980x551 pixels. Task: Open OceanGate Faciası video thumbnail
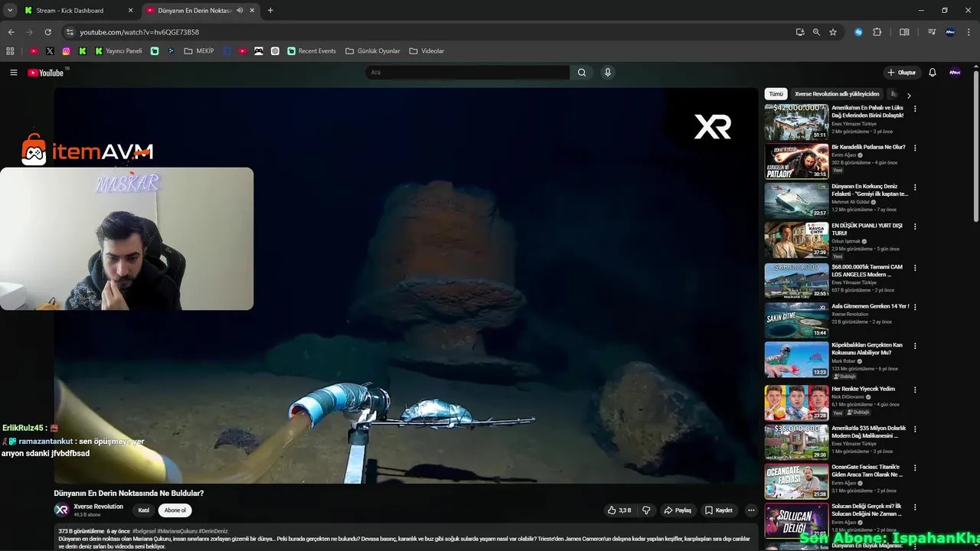pyautogui.click(x=796, y=481)
